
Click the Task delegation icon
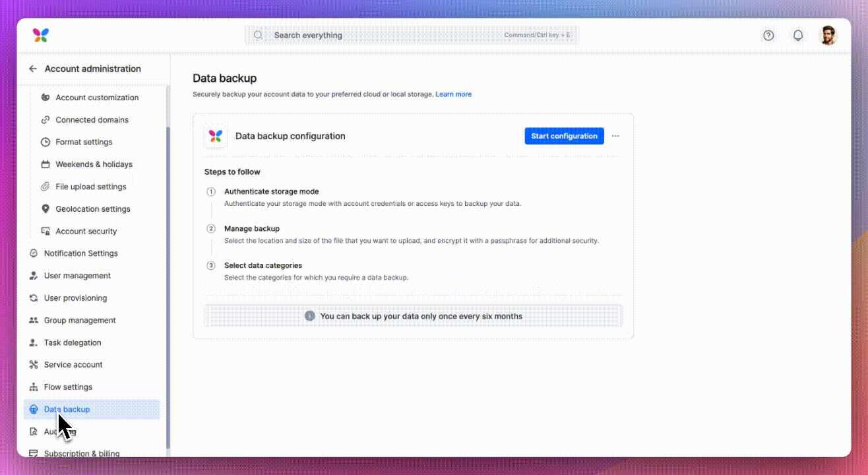34,343
